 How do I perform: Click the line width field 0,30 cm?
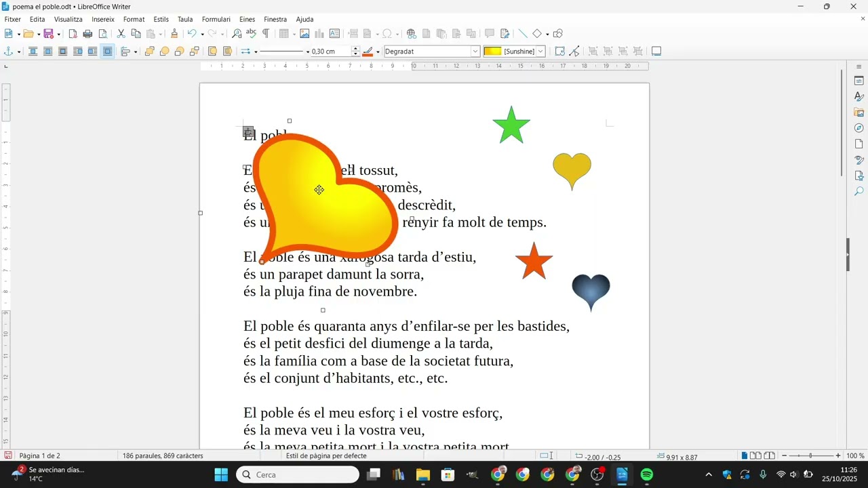click(330, 52)
